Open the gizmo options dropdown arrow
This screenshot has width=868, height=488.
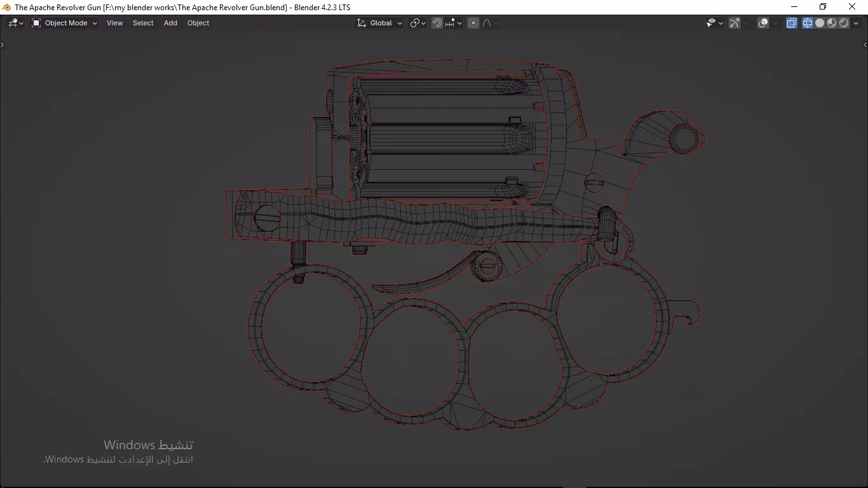click(747, 23)
